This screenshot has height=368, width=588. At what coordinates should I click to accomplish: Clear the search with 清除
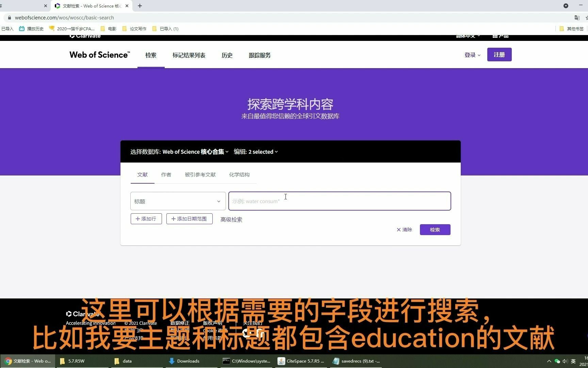(404, 230)
